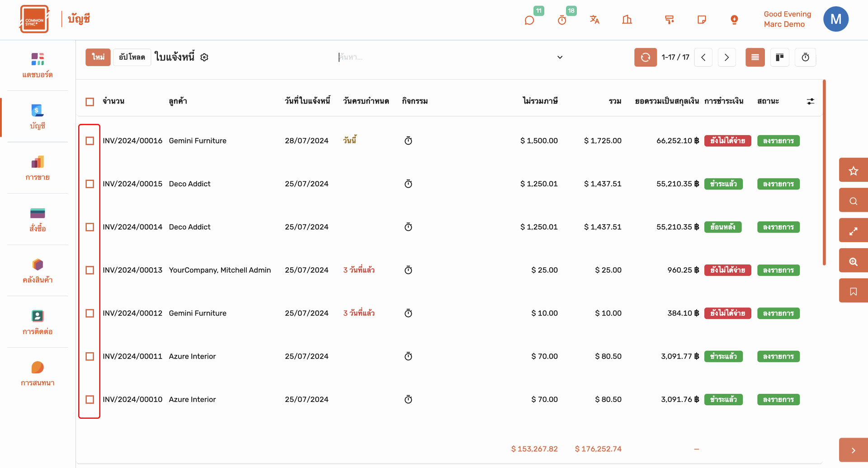The width and height of the screenshot is (868, 468).
Task: Open the การขาย sidebar menu
Action: [x=38, y=168]
